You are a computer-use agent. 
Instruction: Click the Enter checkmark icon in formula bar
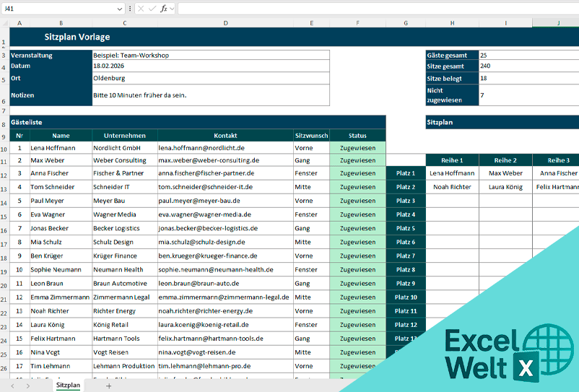tap(152, 9)
